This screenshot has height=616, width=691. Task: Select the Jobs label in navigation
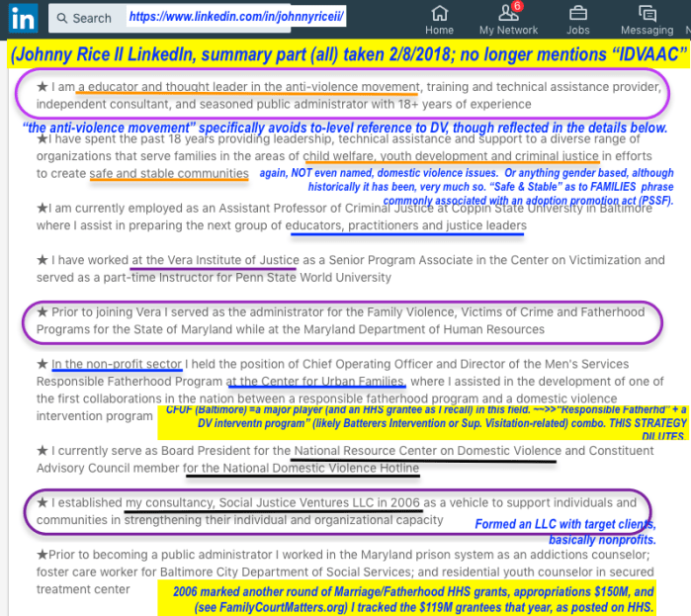click(x=577, y=30)
